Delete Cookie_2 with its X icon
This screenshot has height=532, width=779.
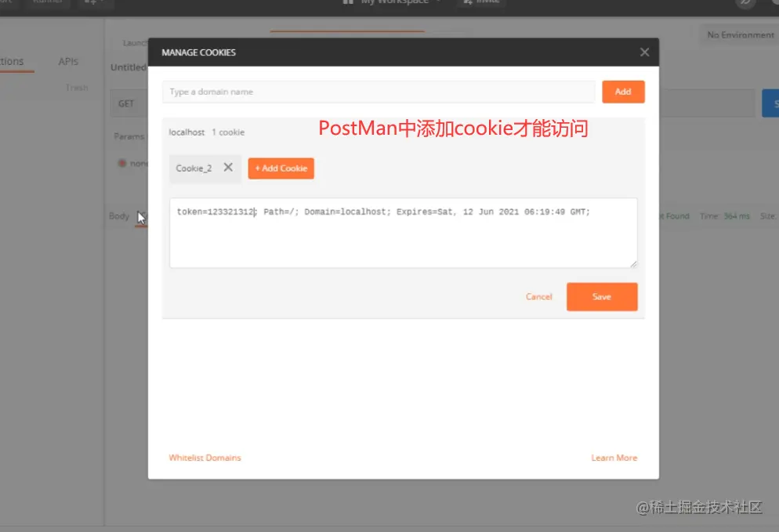(x=228, y=168)
